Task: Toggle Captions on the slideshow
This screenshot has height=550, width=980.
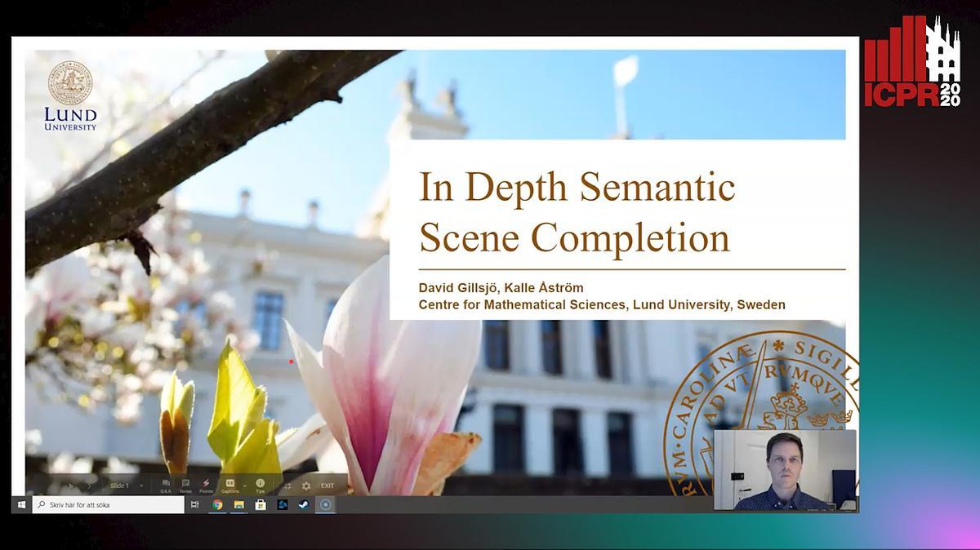Action: (229, 486)
